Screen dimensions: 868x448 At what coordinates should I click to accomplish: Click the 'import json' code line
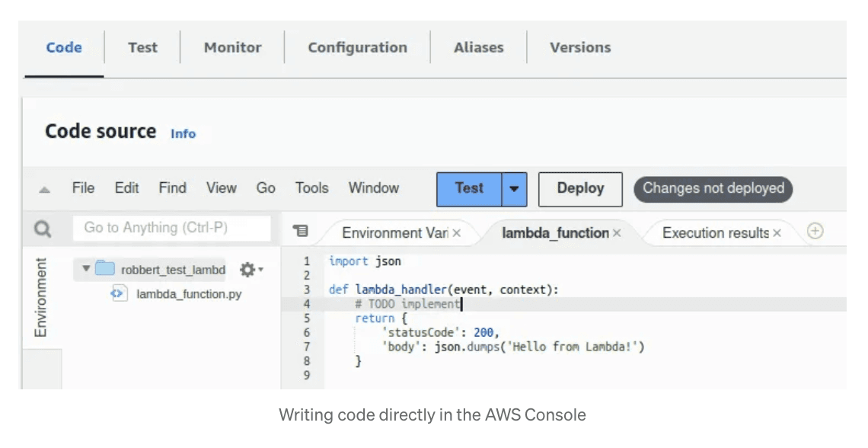(x=365, y=261)
